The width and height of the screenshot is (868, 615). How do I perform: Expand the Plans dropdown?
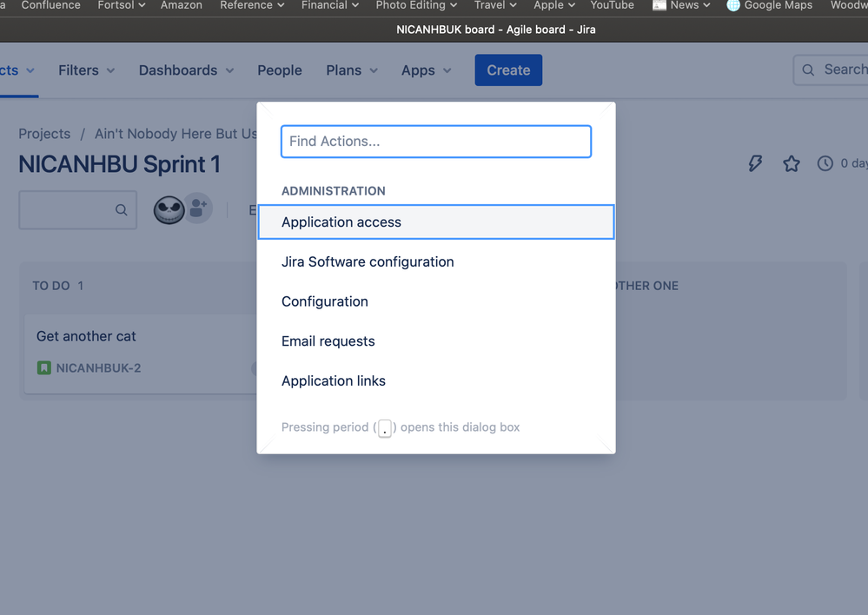(352, 70)
